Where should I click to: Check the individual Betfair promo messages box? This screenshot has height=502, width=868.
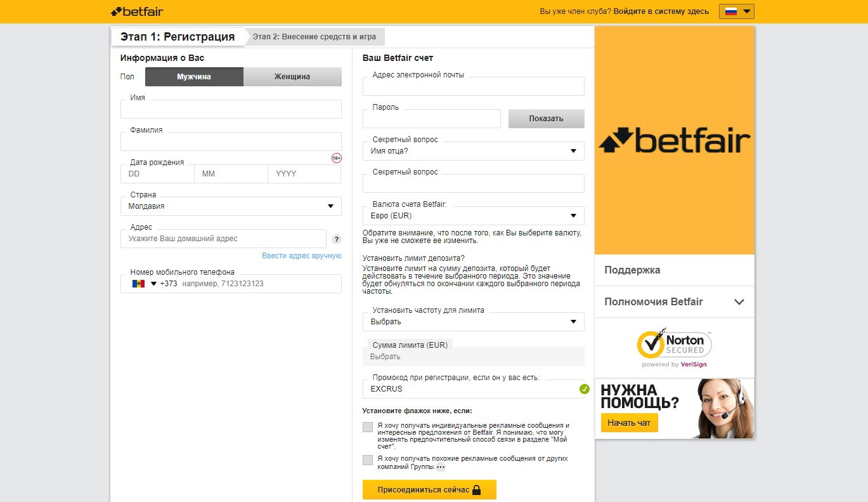coord(368,427)
